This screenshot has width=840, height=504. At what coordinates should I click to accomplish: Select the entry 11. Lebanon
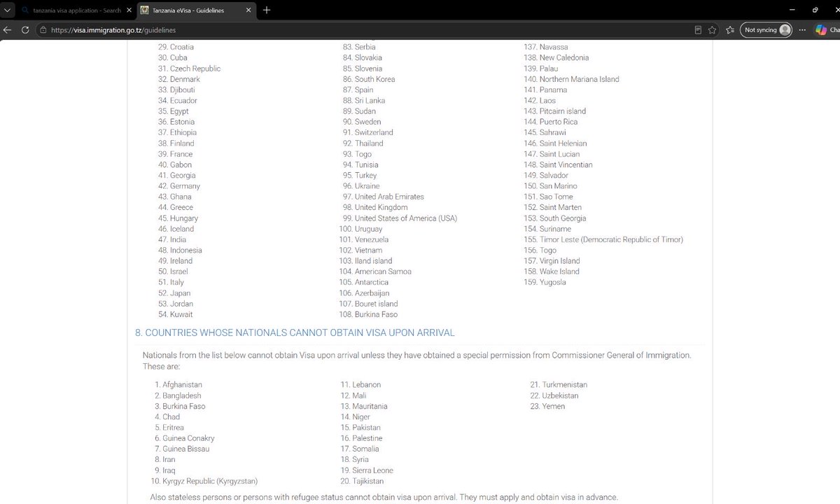(x=360, y=385)
